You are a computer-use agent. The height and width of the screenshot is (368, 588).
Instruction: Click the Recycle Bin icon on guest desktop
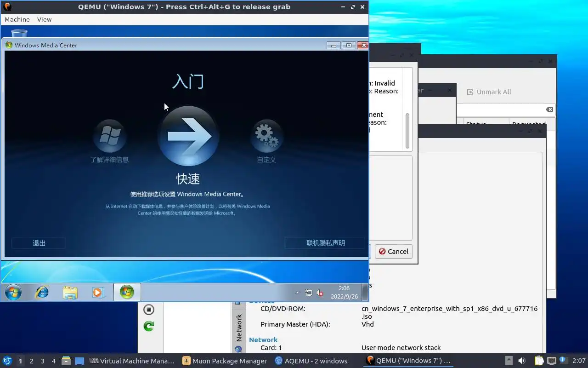19,33
